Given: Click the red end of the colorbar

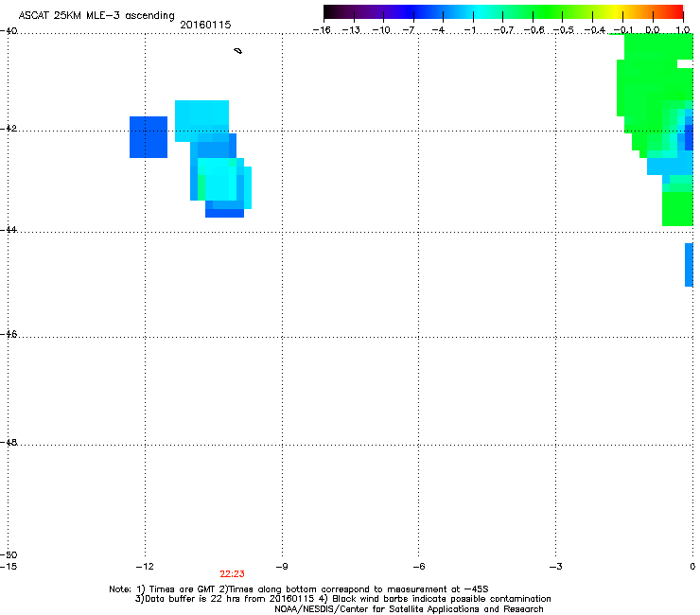Looking at the screenshot, I should [674, 11].
